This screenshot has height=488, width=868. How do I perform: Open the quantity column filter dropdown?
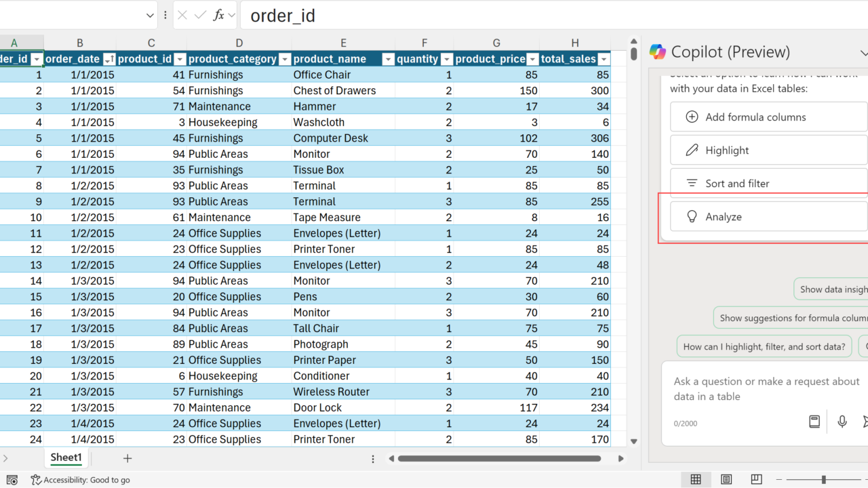tap(447, 59)
